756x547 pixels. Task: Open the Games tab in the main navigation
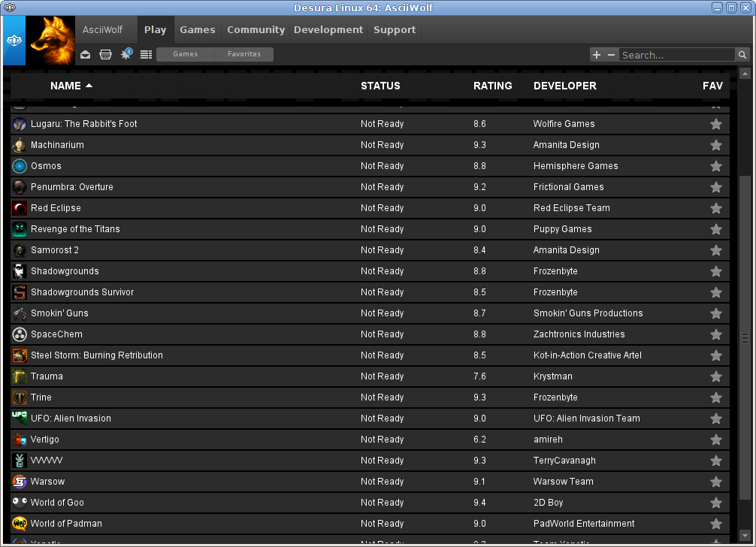198,30
